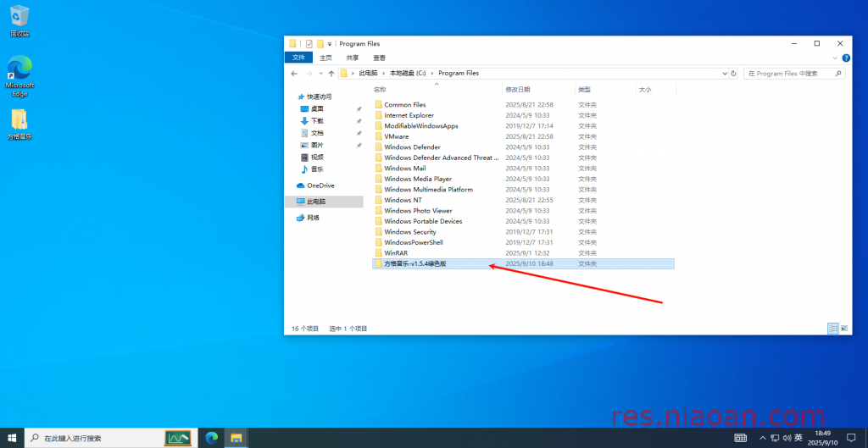
Task: Open the volume control tray icon
Action: click(787, 438)
